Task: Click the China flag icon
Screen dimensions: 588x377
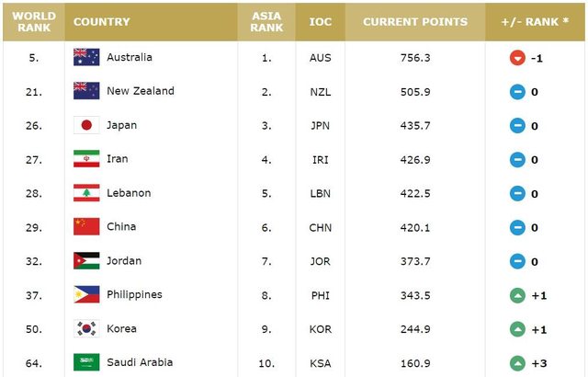Action: 86,227
